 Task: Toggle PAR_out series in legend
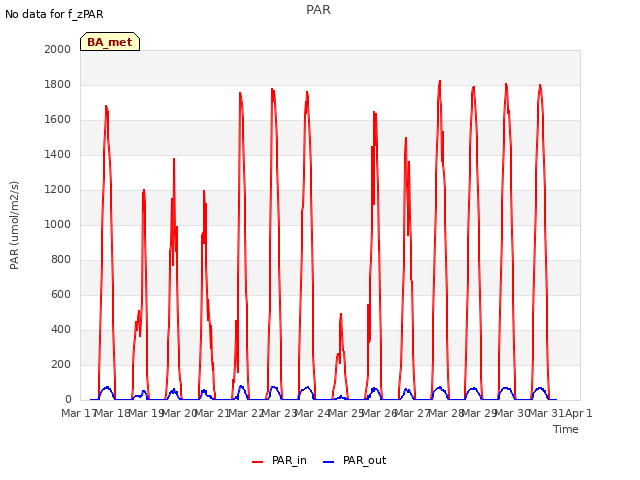pyautogui.click(x=355, y=461)
